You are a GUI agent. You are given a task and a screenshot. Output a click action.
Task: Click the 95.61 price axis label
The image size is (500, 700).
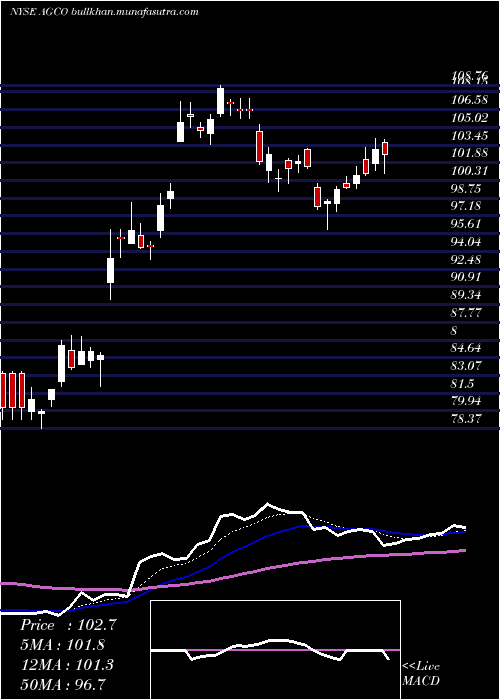pyautogui.click(x=466, y=224)
